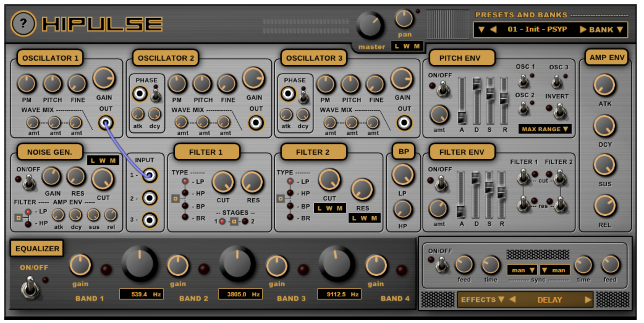Go to next effect after DELAY
The image size is (644, 323).
coord(588,300)
